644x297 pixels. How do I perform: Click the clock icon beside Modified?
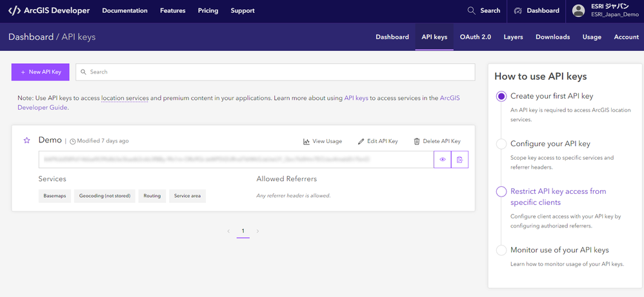73,141
